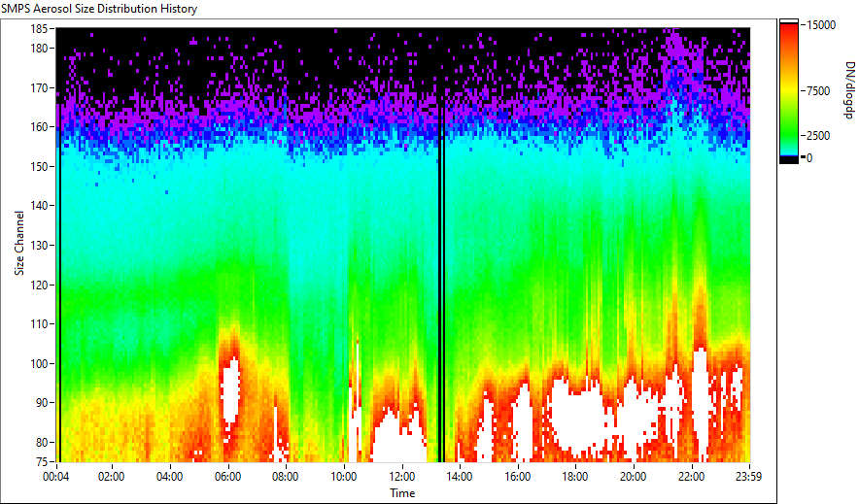Viewport: 859px width, 504px height.
Task: Click the 18:00 time axis label
Action: tap(575, 477)
